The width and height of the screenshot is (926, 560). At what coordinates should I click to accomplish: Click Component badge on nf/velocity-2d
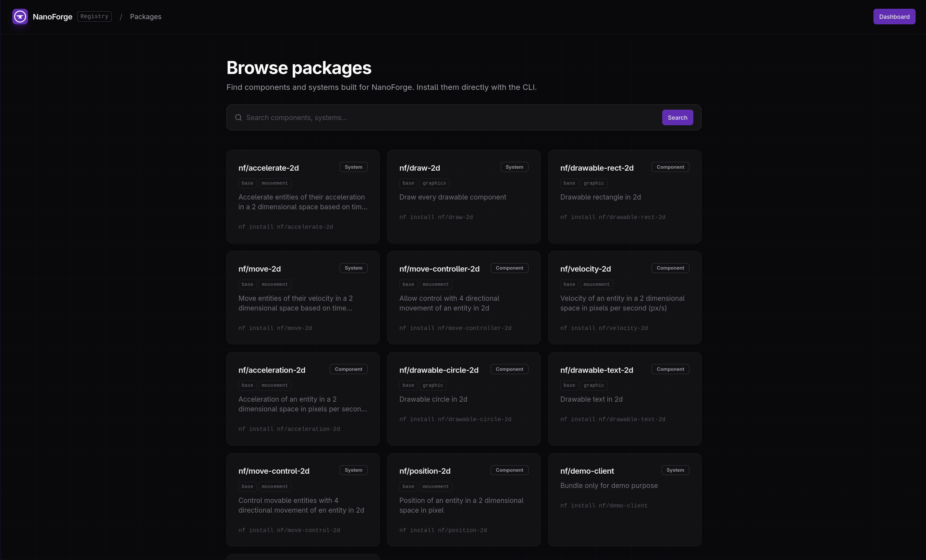pos(670,268)
